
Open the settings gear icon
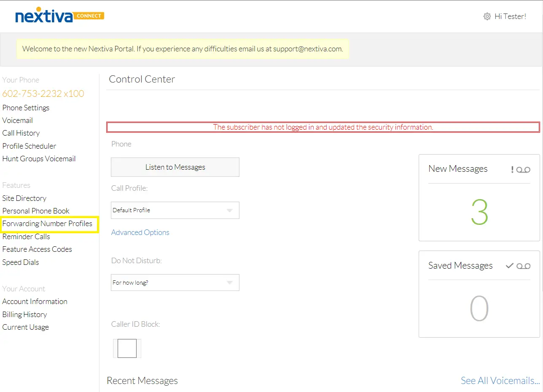pos(487,16)
